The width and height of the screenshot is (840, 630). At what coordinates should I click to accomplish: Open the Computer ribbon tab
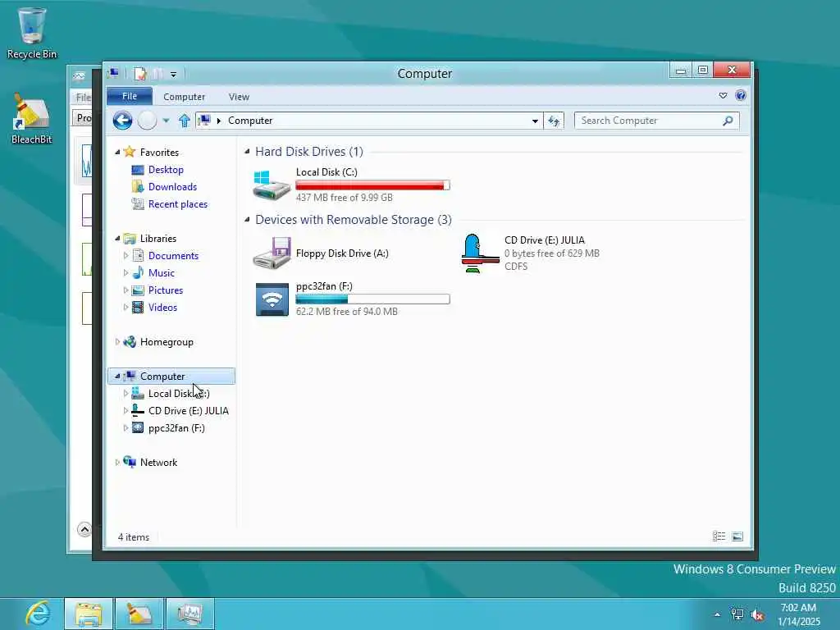point(185,97)
